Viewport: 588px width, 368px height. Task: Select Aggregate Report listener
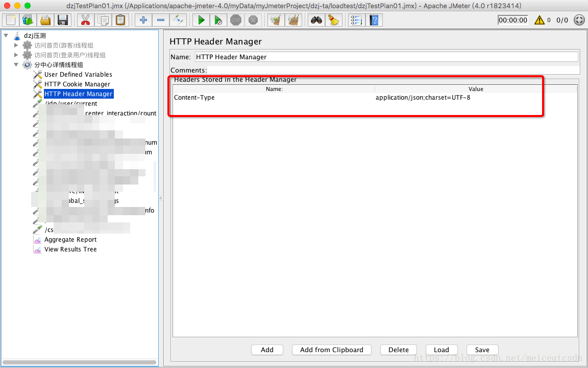point(70,240)
